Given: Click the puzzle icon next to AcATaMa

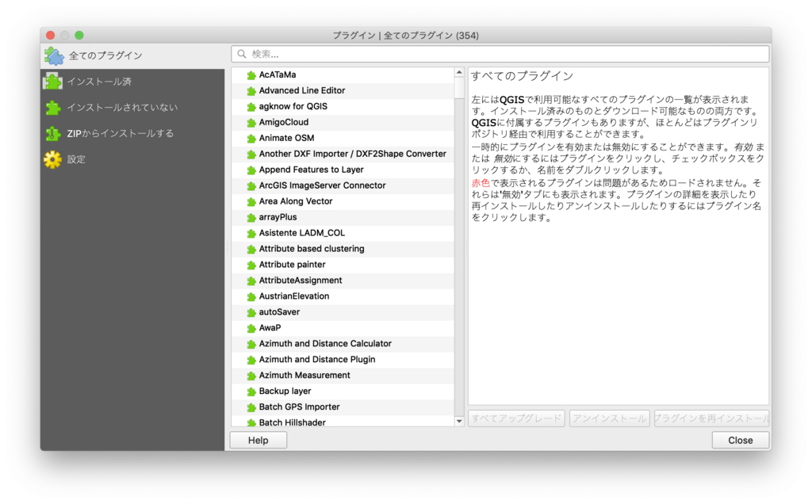Looking at the screenshot, I should point(251,75).
